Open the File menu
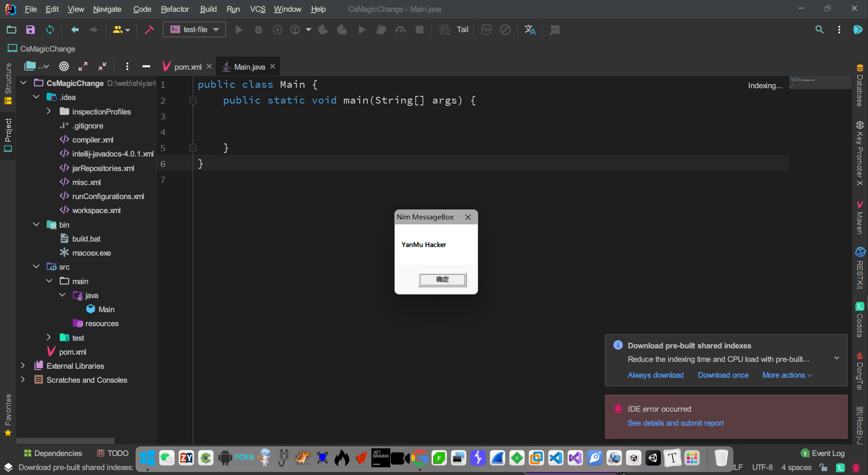Viewport: 868px width, 475px height. click(31, 9)
